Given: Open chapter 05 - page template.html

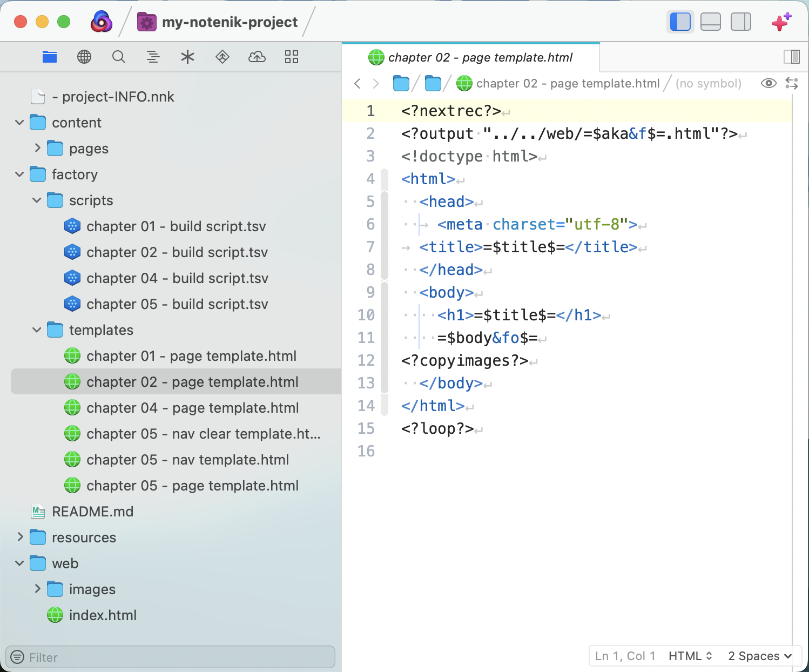Looking at the screenshot, I should (x=193, y=486).
